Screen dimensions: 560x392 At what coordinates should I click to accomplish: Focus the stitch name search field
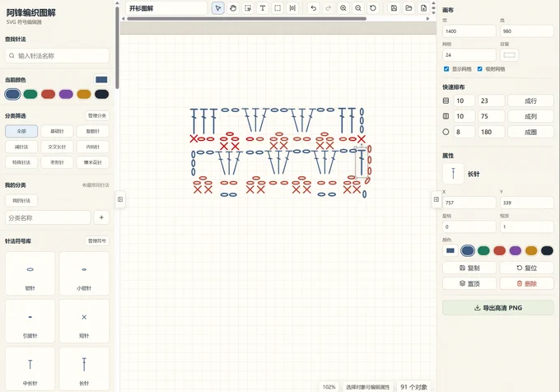[x=57, y=56]
